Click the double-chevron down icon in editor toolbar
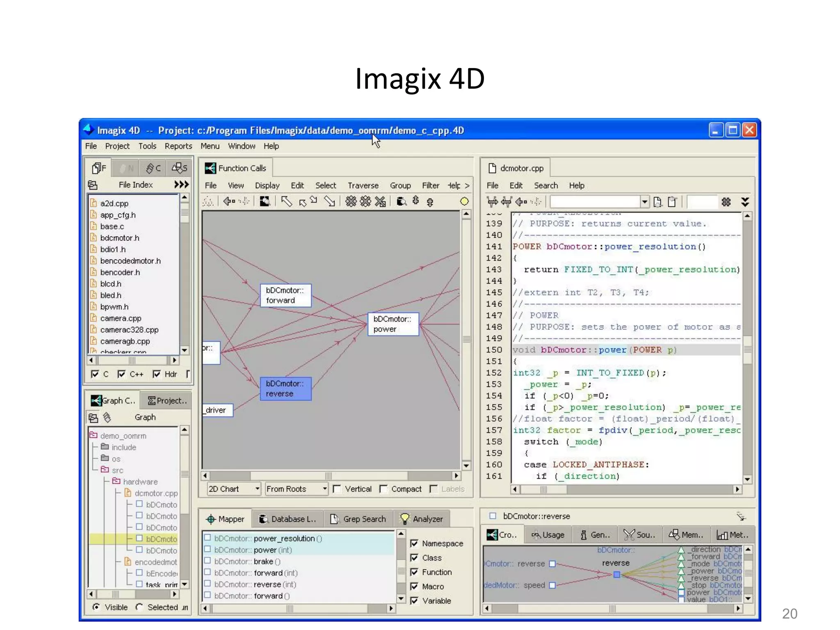Viewport: 840px width, 630px height. tap(745, 201)
